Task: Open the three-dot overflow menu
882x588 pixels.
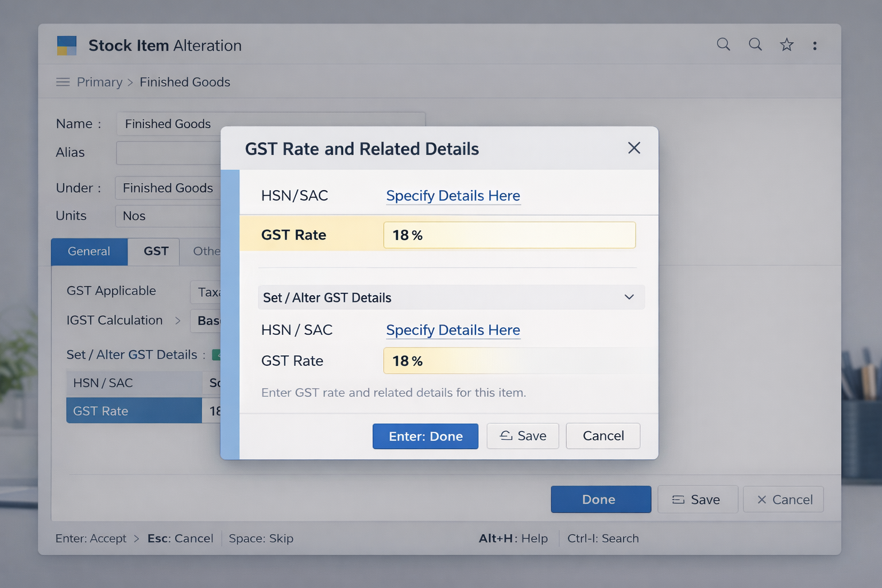Action: point(815,44)
